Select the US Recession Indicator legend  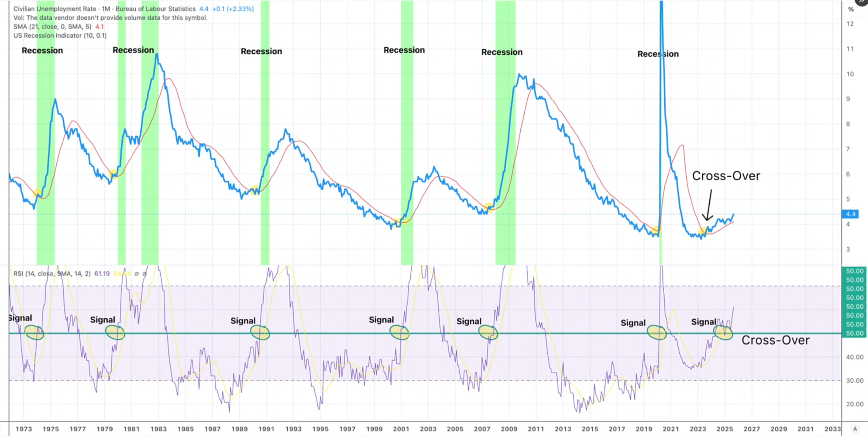point(60,35)
